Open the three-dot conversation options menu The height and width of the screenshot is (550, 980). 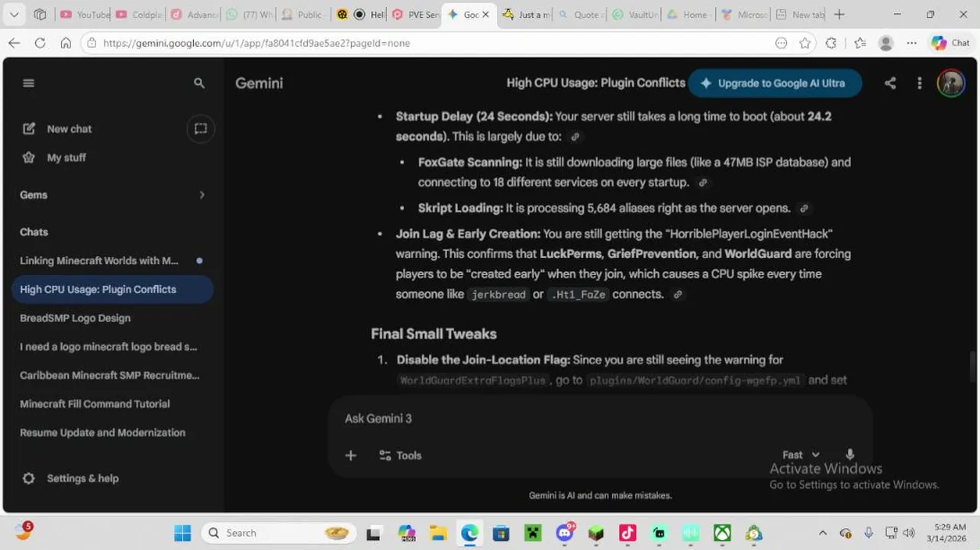pyautogui.click(x=920, y=83)
